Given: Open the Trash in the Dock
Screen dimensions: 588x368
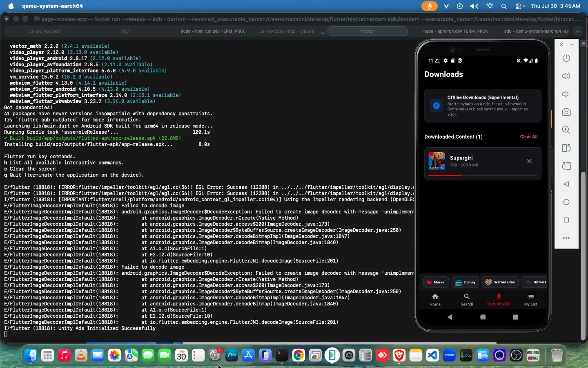Looking at the screenshot, I should point(557,355).
